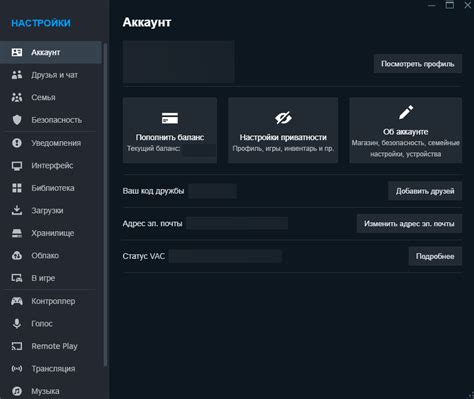This screenshot has height=399, width=474.
Task: Click the В игре overlay icon
Action: pos(17,278)
